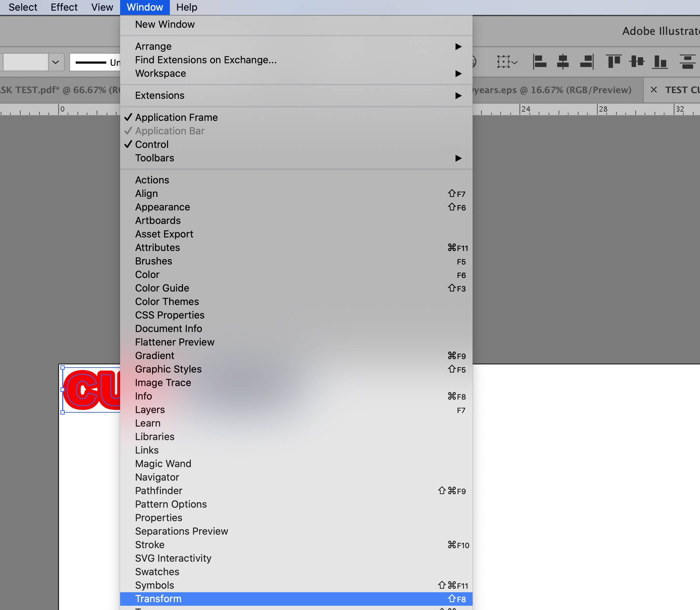Open dropdown arrow beside stroke weight field

(55, 62)
